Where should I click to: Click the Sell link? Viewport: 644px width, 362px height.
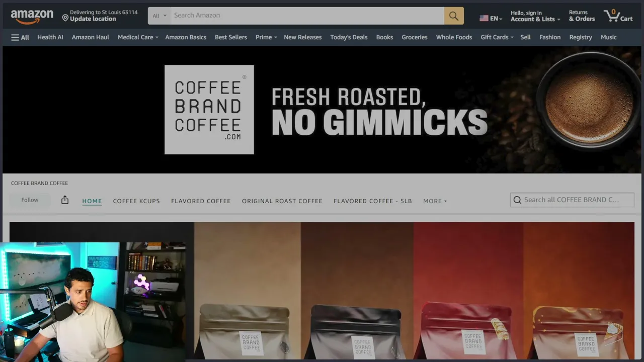coord(525,37)
